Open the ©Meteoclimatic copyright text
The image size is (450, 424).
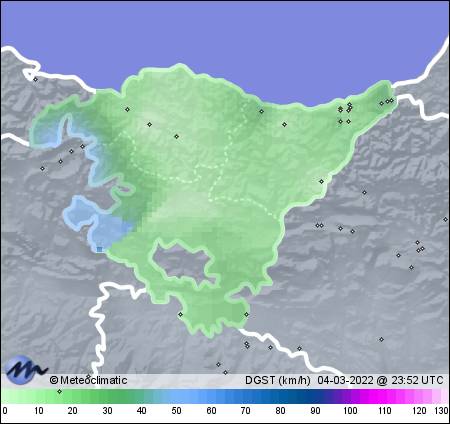[89, 380]
